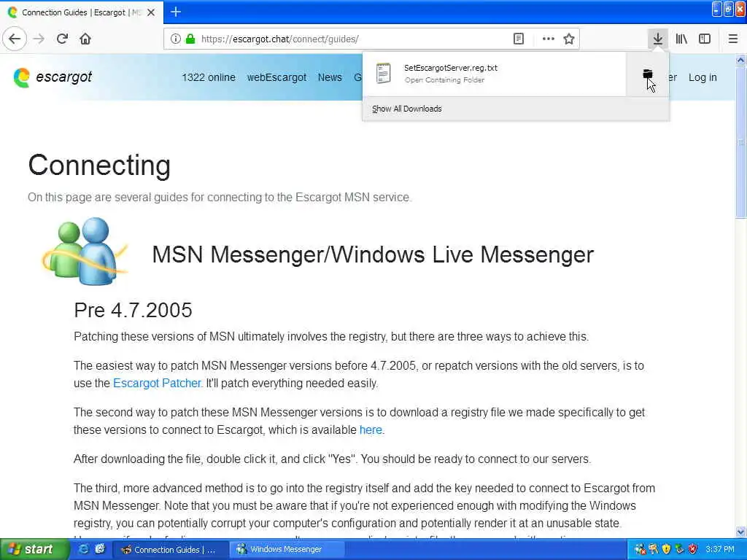Image resolution: width=747 pixels, height=560 pixels.
Task: Click the green padlock security icon
Action: 190,39
